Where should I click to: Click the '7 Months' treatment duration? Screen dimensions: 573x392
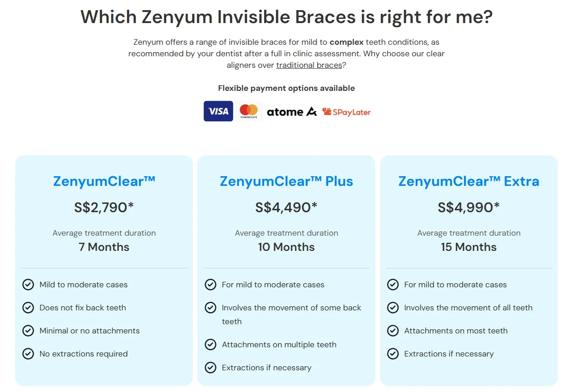point(104,247)
